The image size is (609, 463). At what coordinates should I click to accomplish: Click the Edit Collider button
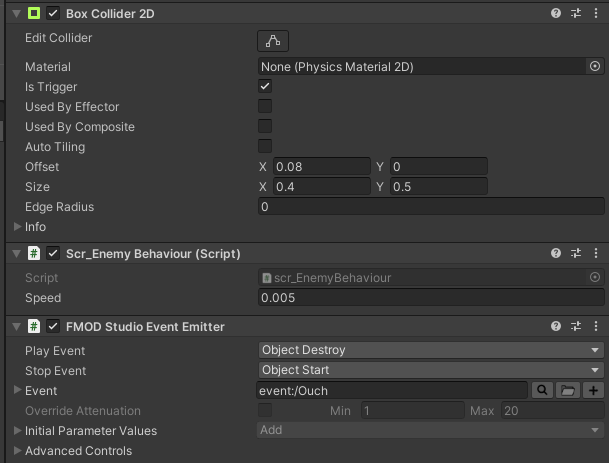click(x=272, y=41)
